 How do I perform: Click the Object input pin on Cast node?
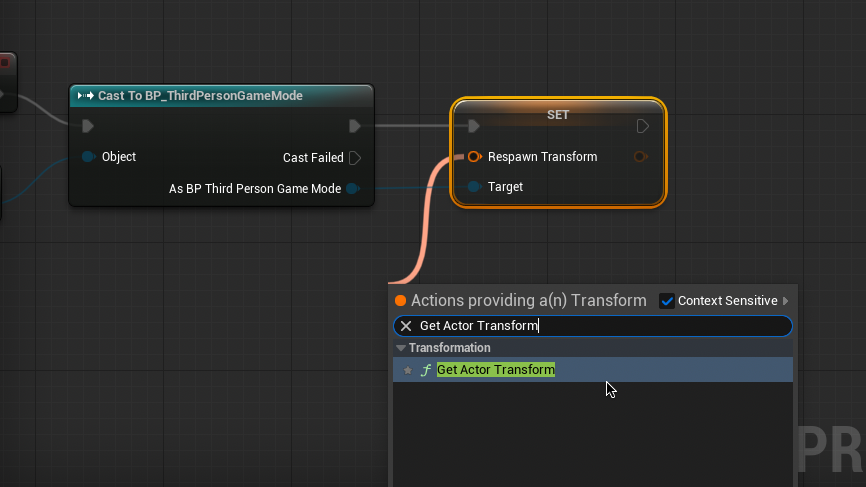tap(89, 157)
